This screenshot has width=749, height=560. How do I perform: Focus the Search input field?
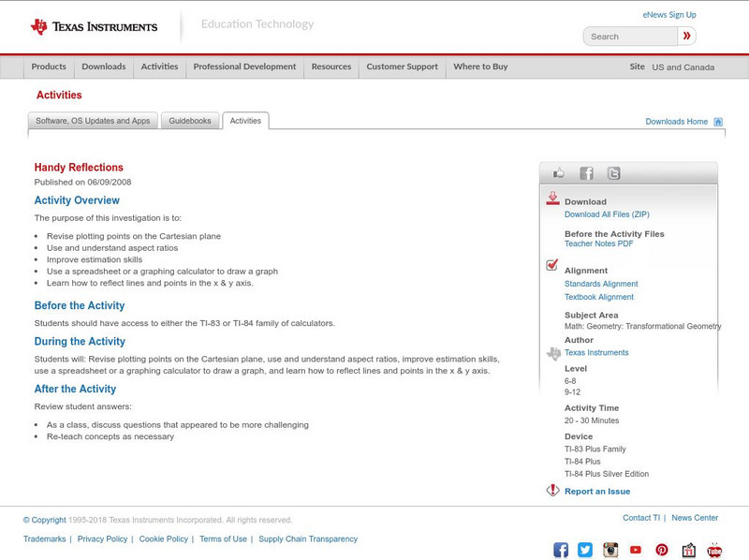[x=630, y=37]
